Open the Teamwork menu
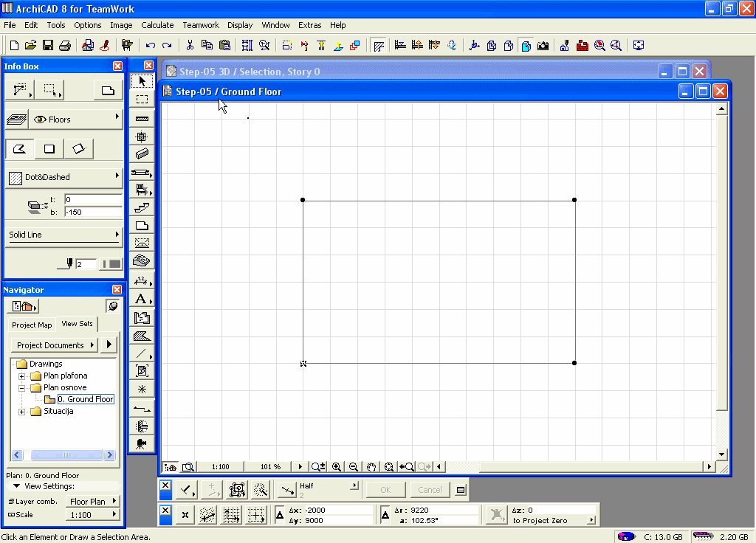 201,25
